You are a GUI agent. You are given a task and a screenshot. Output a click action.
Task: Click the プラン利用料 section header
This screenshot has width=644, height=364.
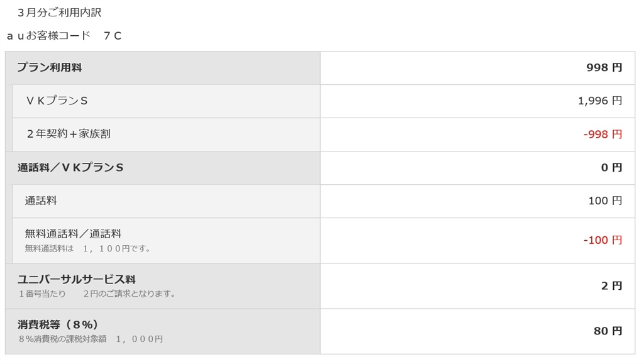(x=49, y=67)
